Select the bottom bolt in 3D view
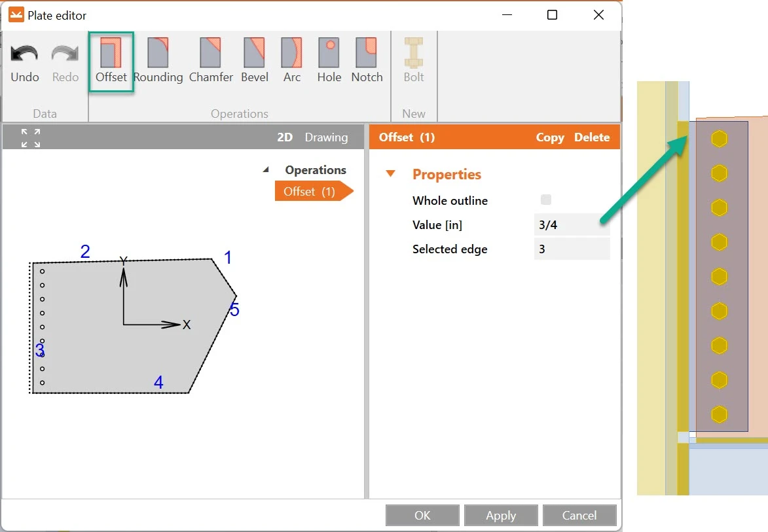 pyautogui.click(x=719, y=414)
